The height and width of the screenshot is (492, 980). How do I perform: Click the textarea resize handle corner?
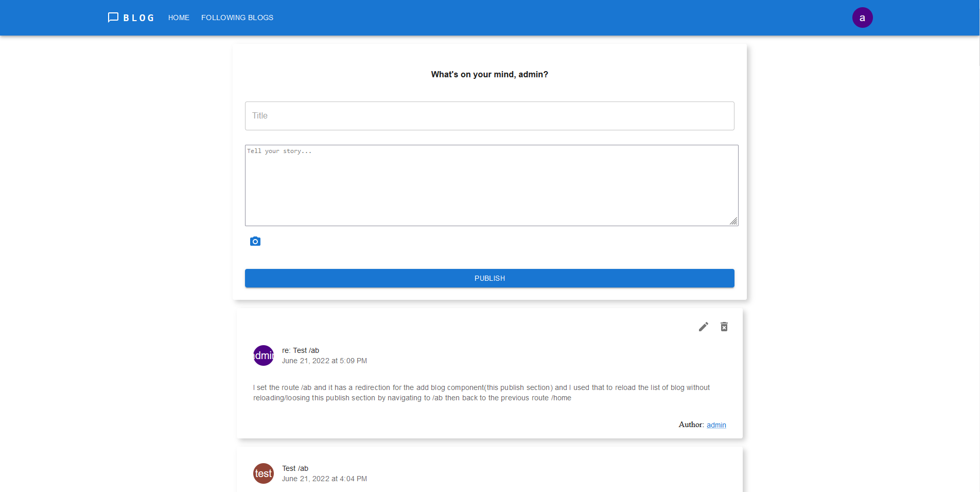[733, 221]
